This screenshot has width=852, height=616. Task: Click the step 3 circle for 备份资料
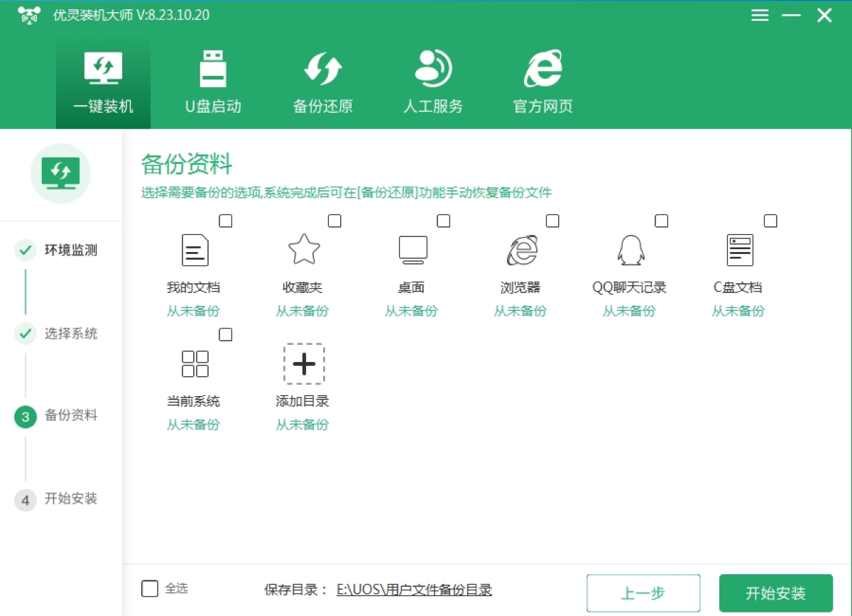(x=26, y=417)
